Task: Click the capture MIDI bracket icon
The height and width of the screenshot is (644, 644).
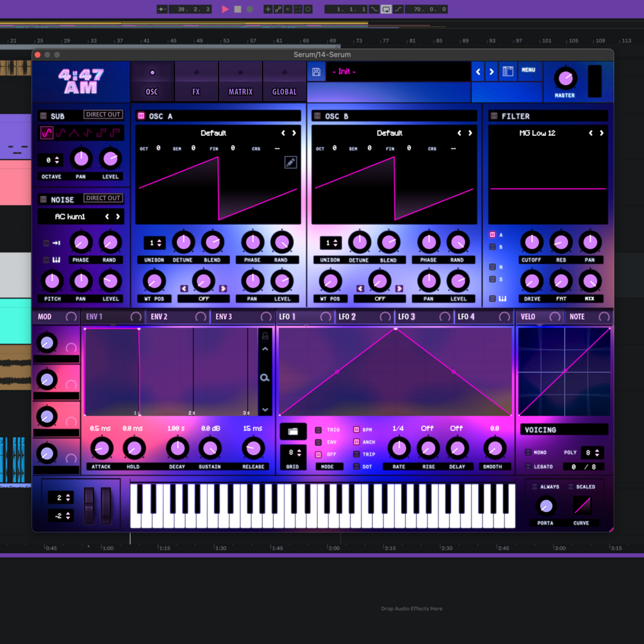Action: coord(298,9)
